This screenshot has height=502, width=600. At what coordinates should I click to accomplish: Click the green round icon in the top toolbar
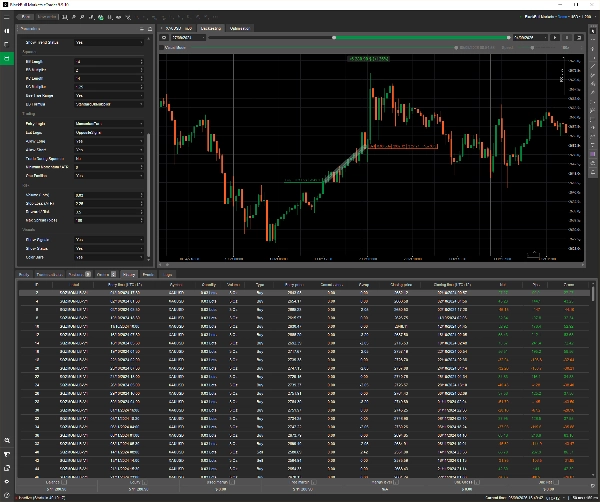(101, 17)
